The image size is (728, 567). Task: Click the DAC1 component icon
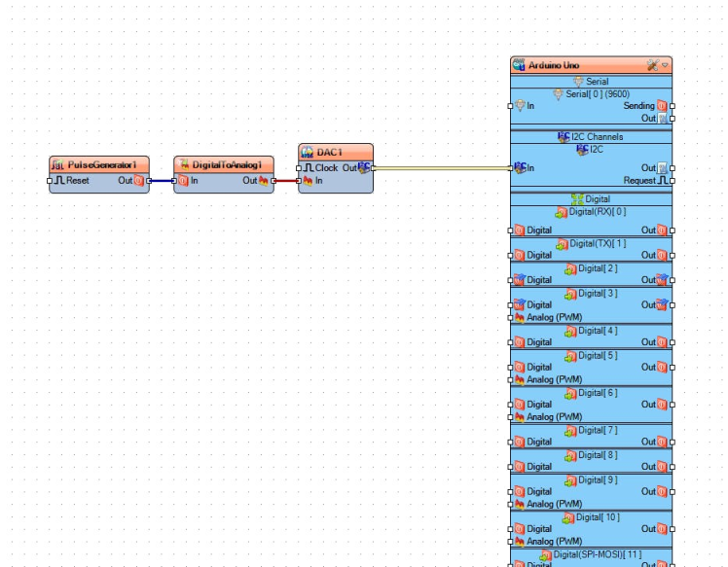coord(307,152)
